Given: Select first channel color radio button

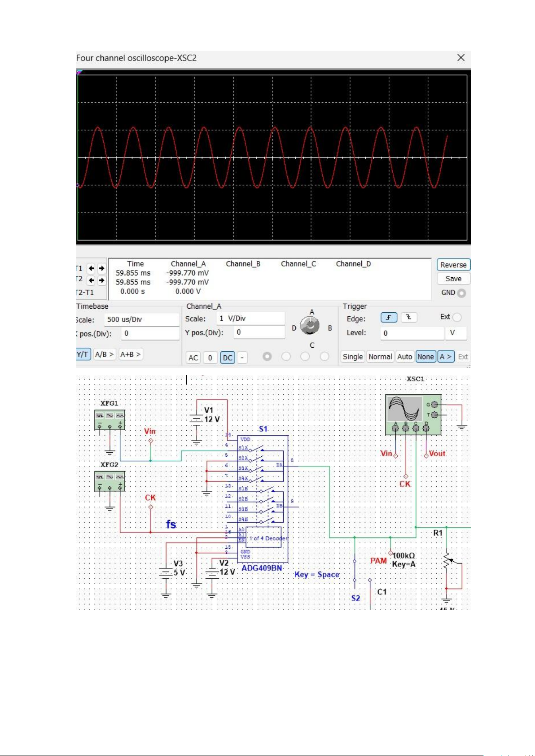Looking at the screenshot, I should pos(267,356).
